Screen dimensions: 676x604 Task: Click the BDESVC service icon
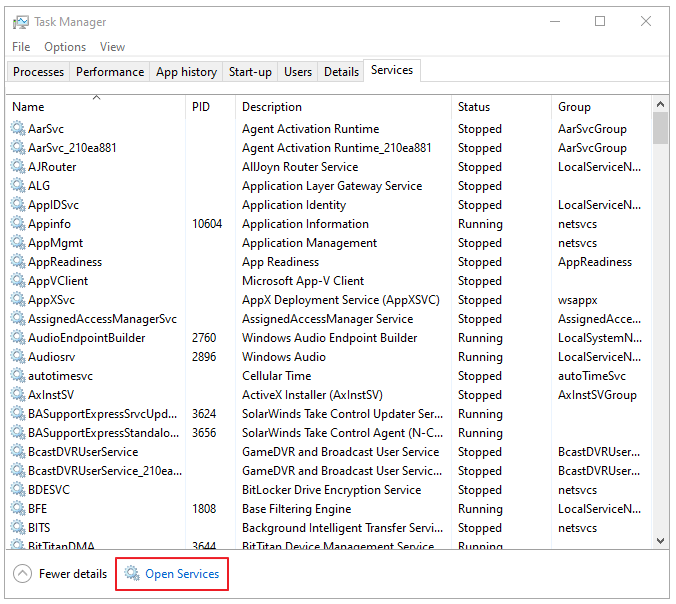(x=18, y=489)
